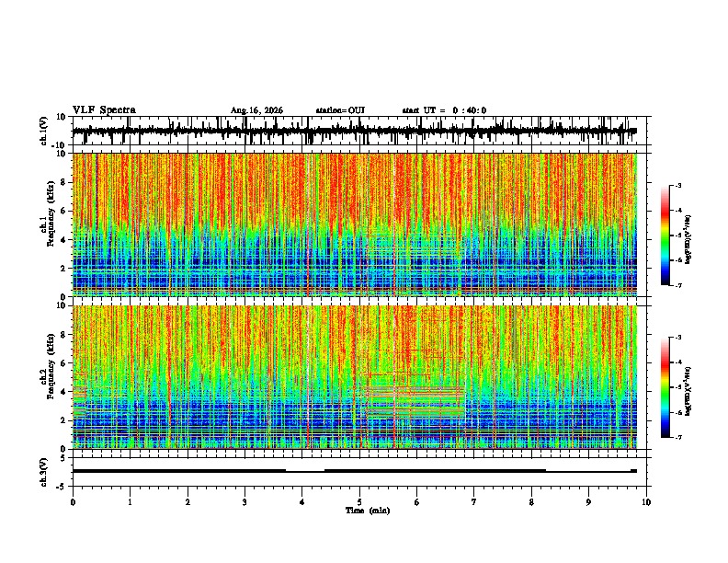Click the 0 minute tick label

[x=73, y=502]
